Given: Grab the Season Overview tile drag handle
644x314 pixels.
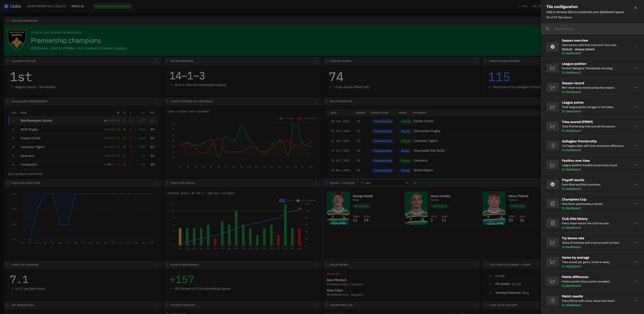Looking at the screenshot, I should (x=8, y=21).
